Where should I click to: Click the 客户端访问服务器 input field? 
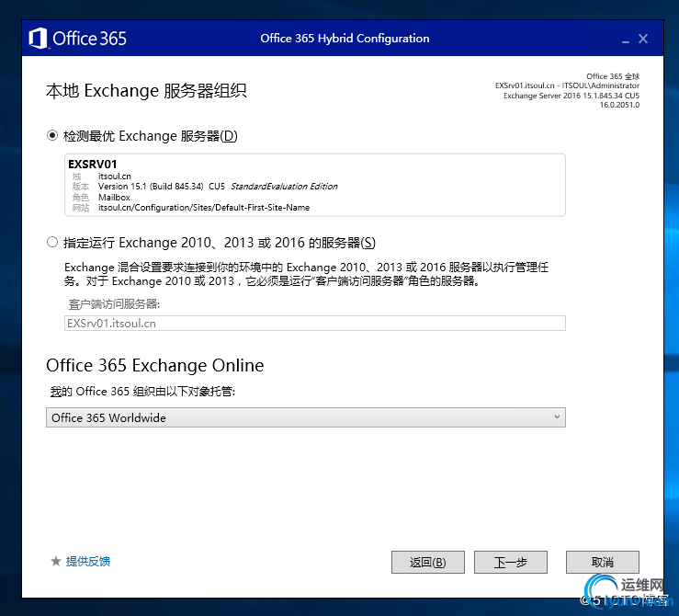point(315,323)
